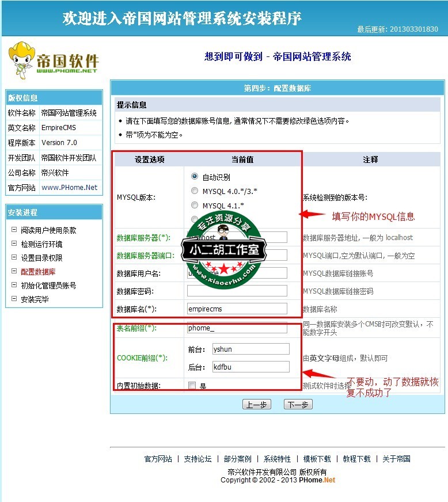Focus the 数据库名 field containing empirecms
Screen dimensions: 448x502
(x=237, y=309)
